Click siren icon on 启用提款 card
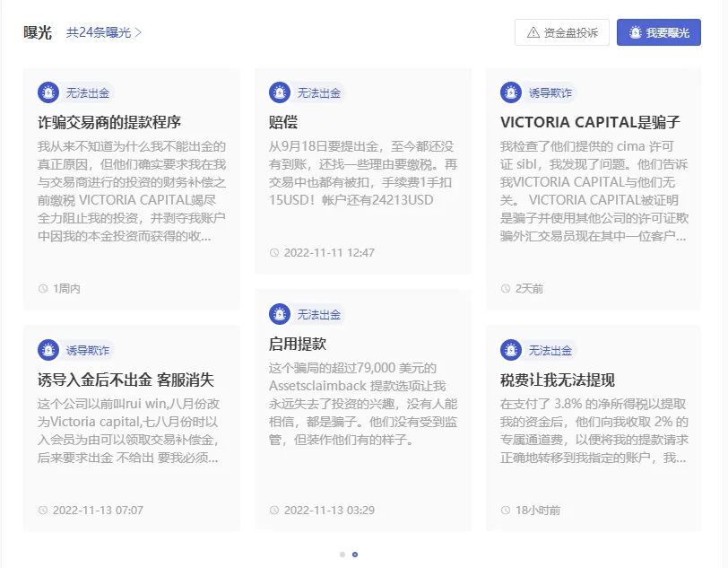Image resolution: width=728 pixels, height=568 pixels. point(280,314)
